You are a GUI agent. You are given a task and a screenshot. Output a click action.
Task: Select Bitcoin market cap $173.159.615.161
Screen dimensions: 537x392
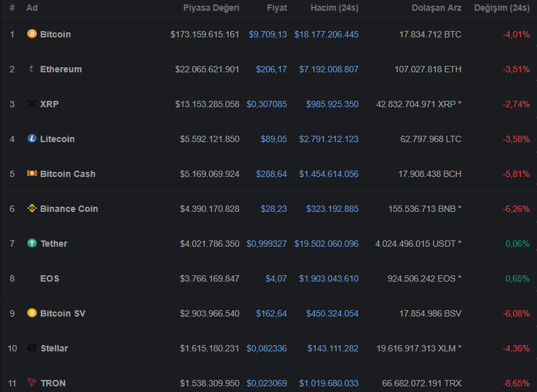pyautogui.click(x=205, y=34)
